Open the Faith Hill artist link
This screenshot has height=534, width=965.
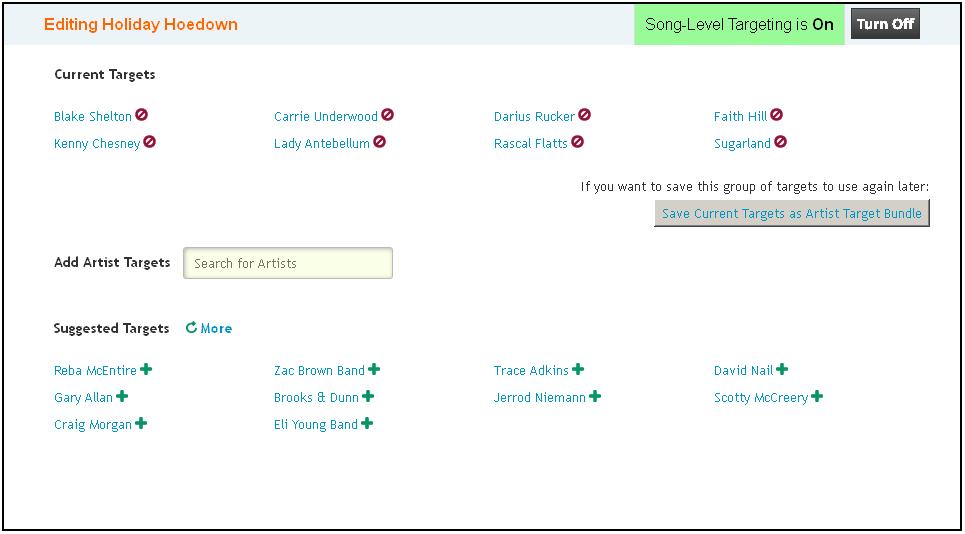point(740,116)
